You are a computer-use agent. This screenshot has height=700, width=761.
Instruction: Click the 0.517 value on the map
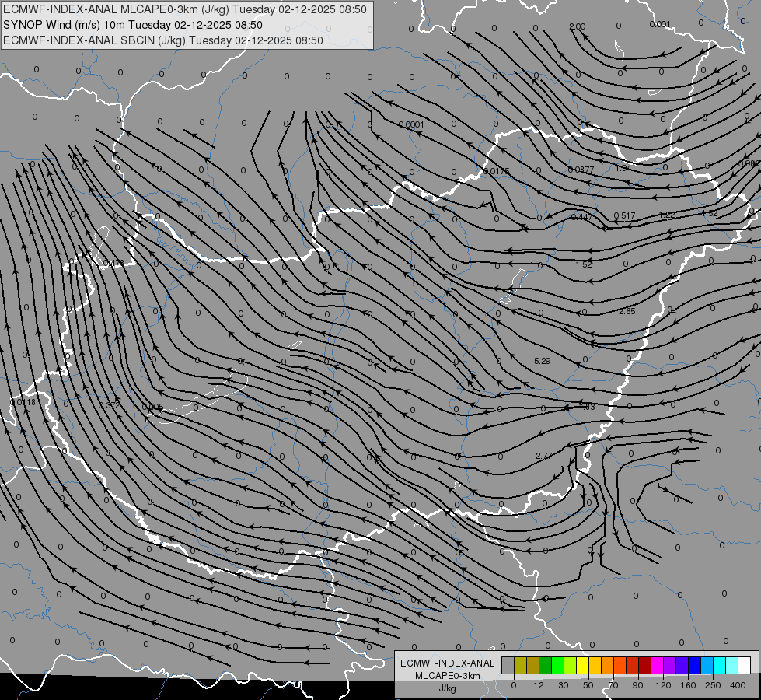(625, 215)
